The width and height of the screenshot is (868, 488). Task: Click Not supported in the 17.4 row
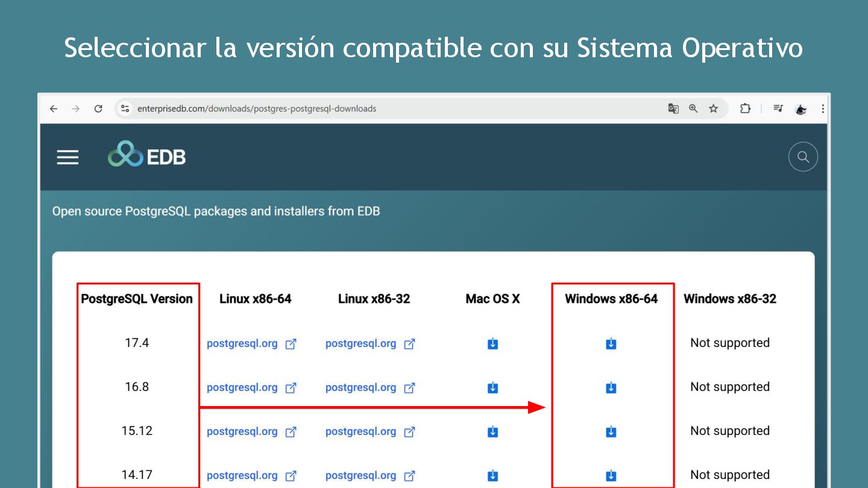[x=730, y=343]
